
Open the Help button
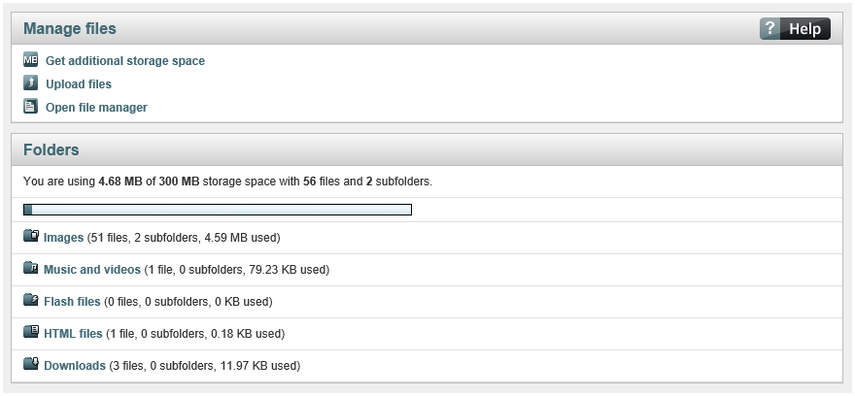795,28
